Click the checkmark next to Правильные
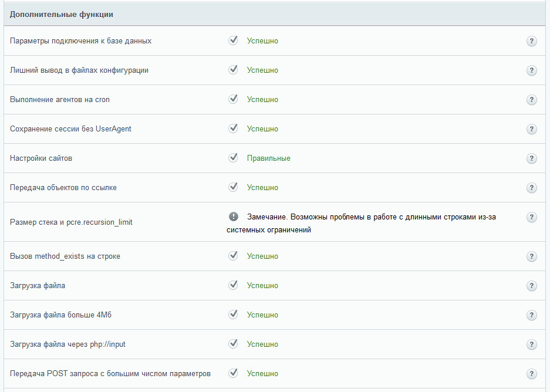The width and height of the screenshot is (550, 392). (x=233, y=158)
